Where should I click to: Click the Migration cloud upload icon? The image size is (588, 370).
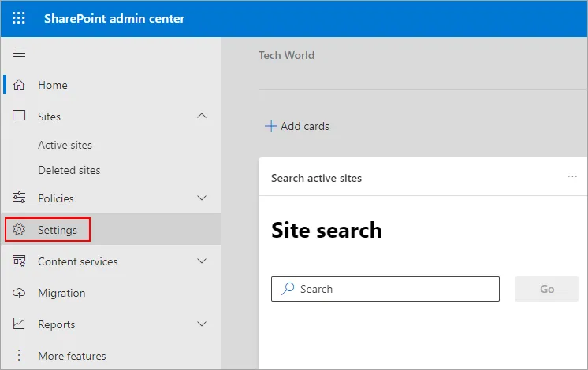coord(19,293)
